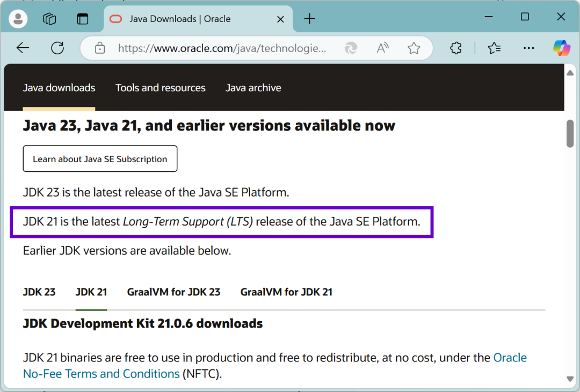Viewport: 580px width, 392px height.
Task: Close the Java Downloads tab
Action: click(x=280, y=19)
